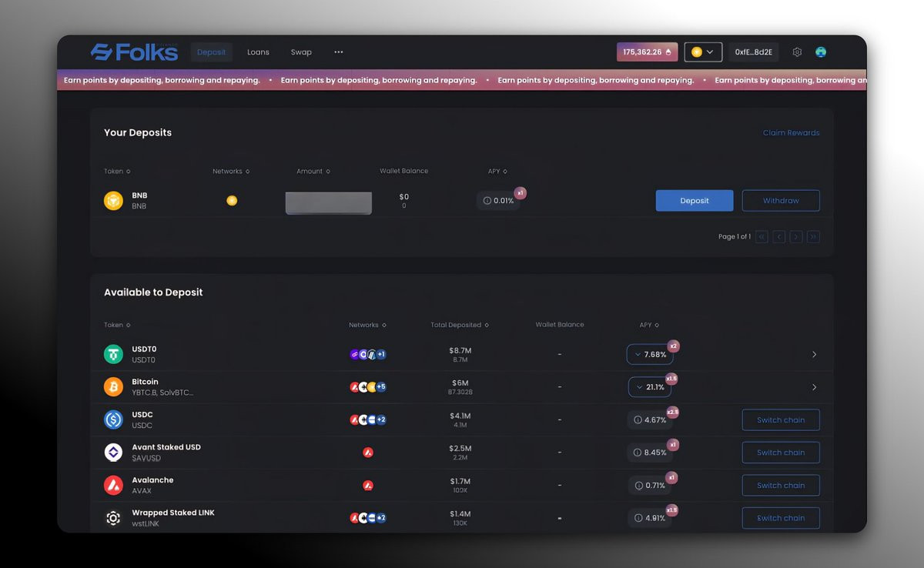Screen dimensions: 924x568
Task: Open the Deposit tab
Action: pos(211,52)
